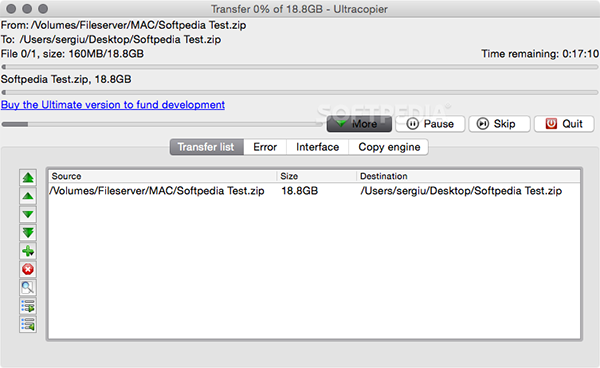Adjust the speed limit slider
The image size is (600, 368).
pos(162,124)
